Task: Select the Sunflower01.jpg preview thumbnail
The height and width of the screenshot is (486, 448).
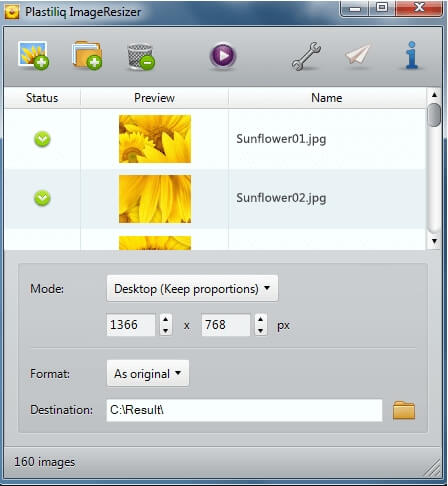Action: tap(155, 139)
